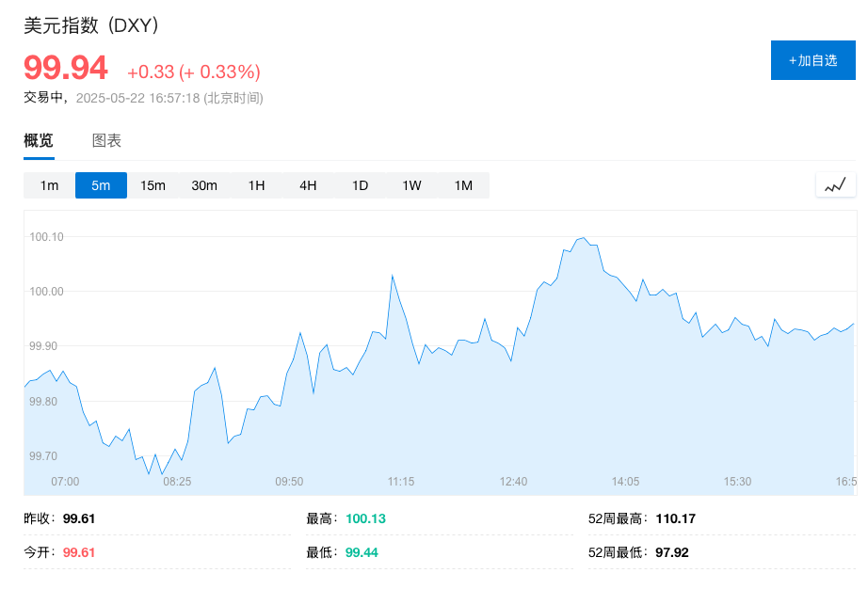868x589 pixels.
Task: Show the 1D daily chart
Action: 360,185
